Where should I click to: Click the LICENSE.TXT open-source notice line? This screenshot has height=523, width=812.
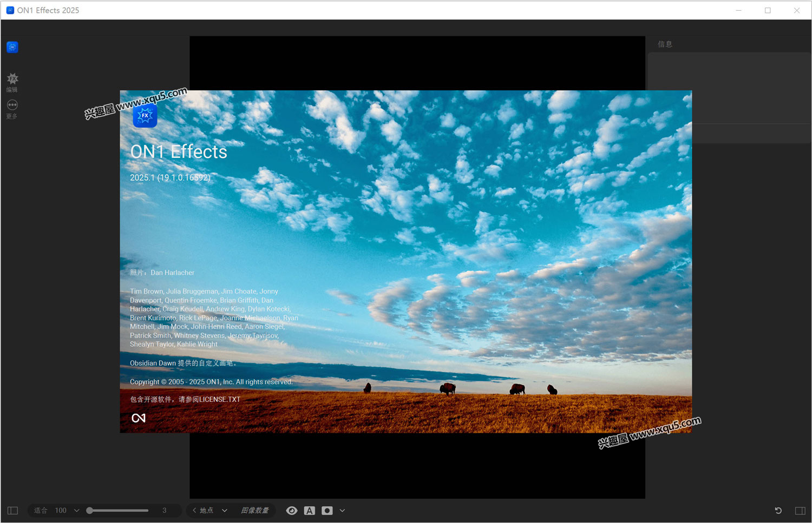(x=185, y=399)
